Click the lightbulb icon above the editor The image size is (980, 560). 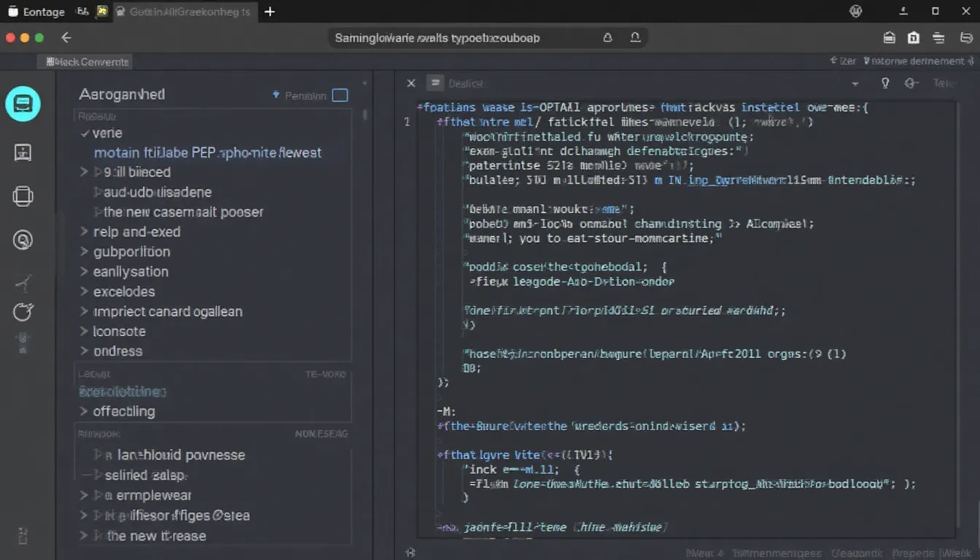tap(885, 83)
